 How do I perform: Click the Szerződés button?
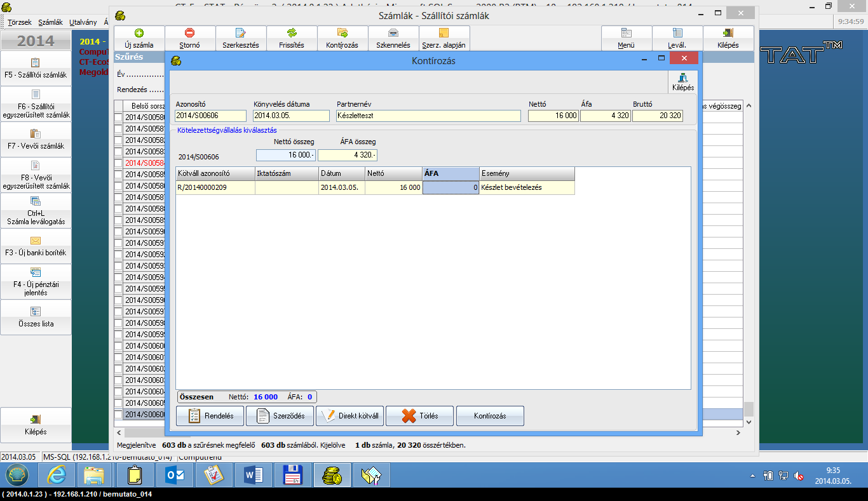pos(280,416)
